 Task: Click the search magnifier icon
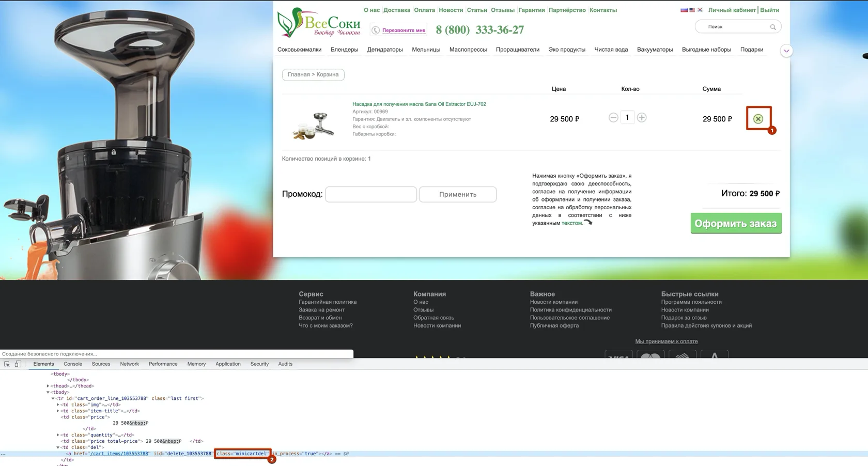(x=773, y=27)
